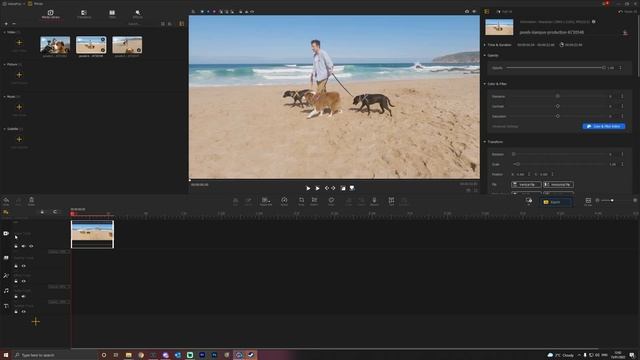The height and width of the screenshot is (360, 640).
Task: Play the preview video
Action: pyautogui.click(x=308, y=188)
